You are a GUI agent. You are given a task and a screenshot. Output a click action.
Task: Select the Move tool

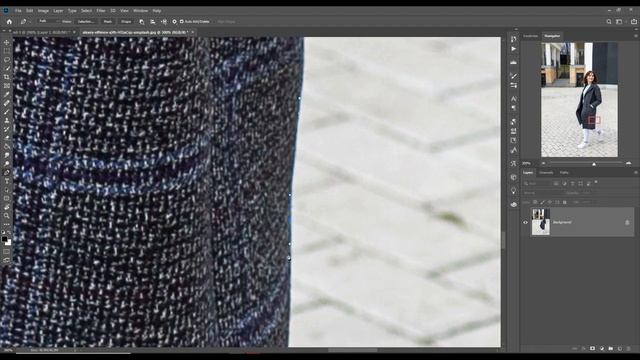tap(7, 42)
